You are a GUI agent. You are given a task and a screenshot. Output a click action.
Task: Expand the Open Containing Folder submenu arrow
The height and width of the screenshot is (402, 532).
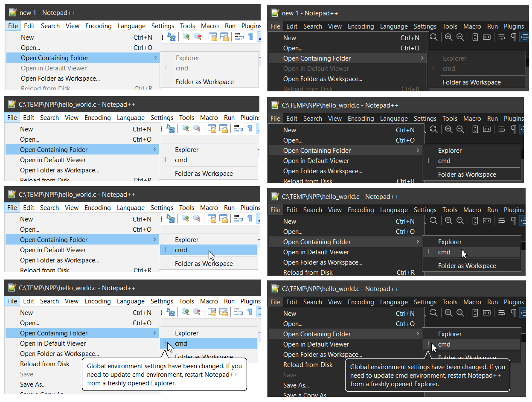[155, 57]
